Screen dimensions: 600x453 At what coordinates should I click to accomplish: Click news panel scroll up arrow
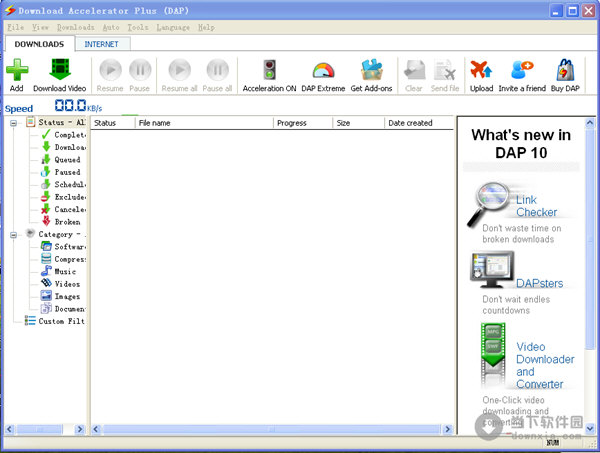pos(590,123)
